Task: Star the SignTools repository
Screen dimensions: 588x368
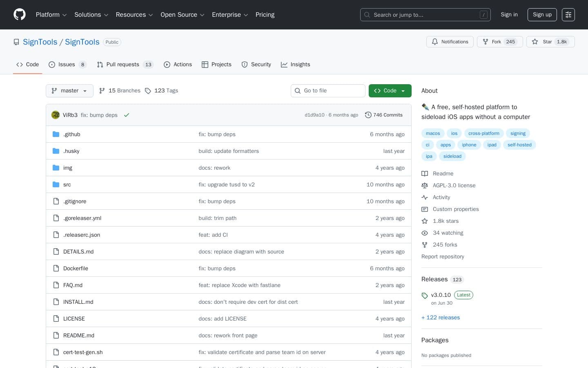Action: [550, 42]
